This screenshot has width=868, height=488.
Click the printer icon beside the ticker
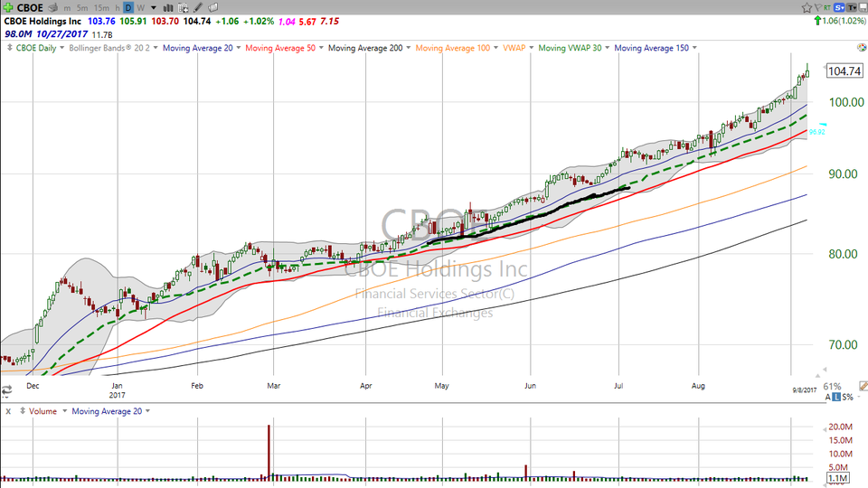[x=53, y=8]
